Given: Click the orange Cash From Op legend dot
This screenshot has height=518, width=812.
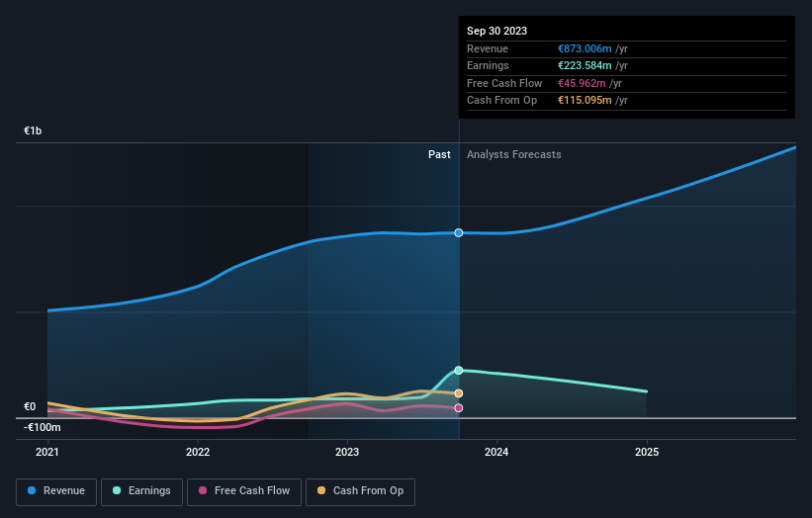Looking at the screenshot, I should (321, 490).
